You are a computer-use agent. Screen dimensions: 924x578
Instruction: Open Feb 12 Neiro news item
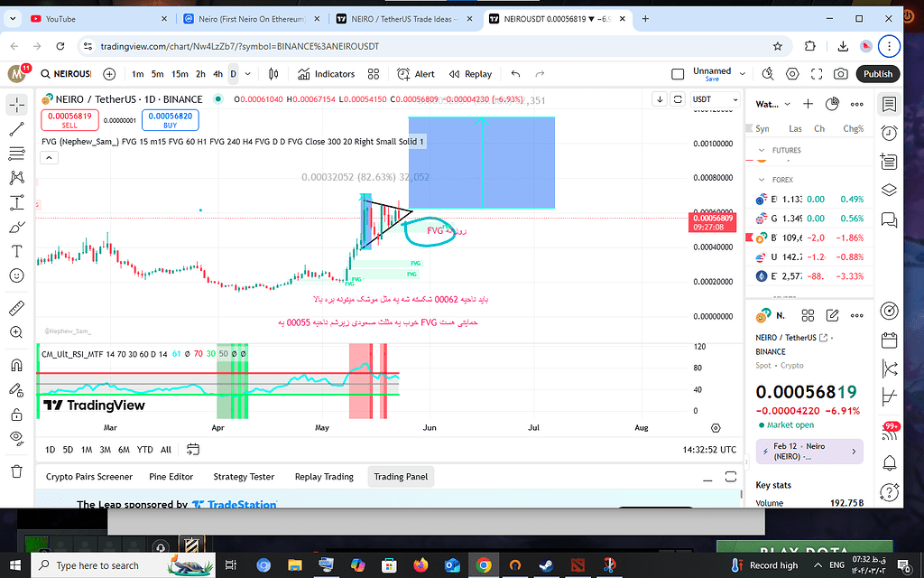(809, 452)
